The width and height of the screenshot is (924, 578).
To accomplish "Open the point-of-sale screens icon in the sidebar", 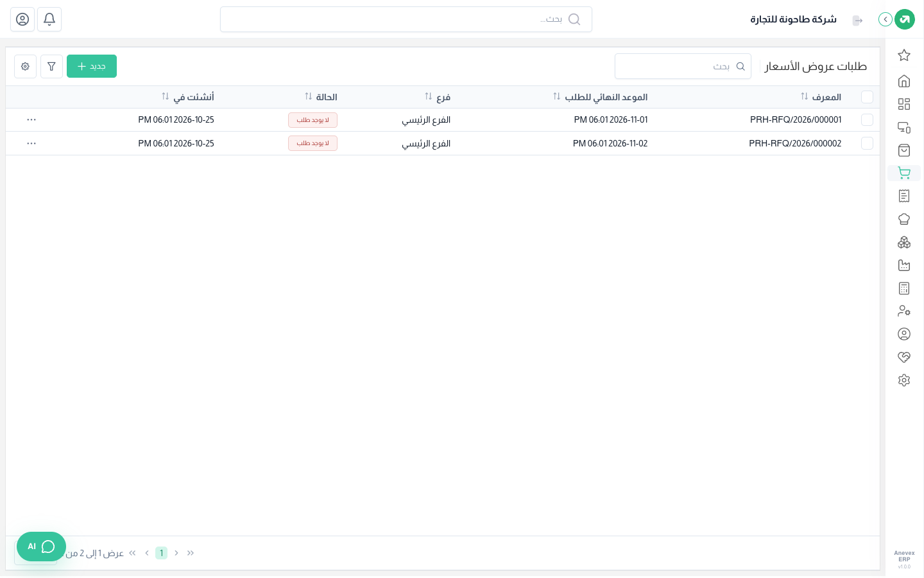I will tap(904, 127).
